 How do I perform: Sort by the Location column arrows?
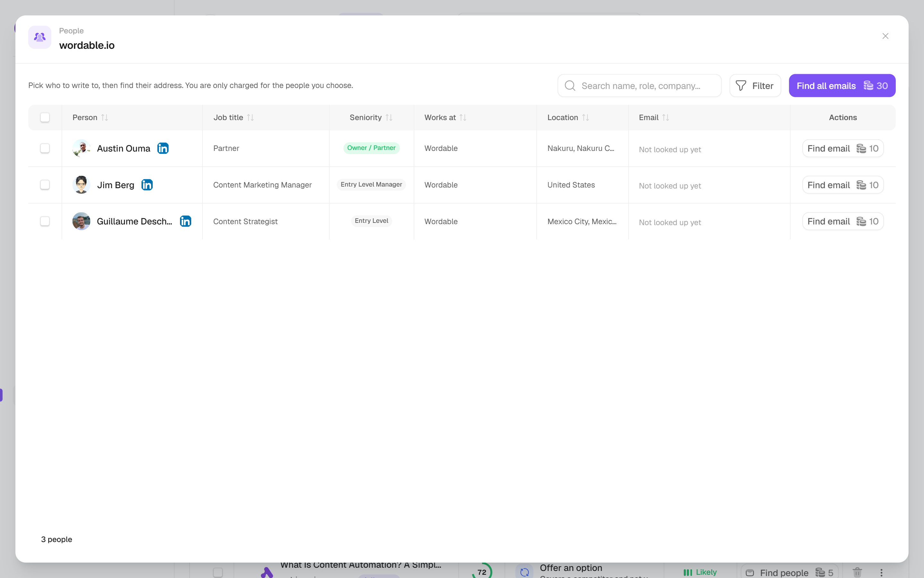coord(586,117)
